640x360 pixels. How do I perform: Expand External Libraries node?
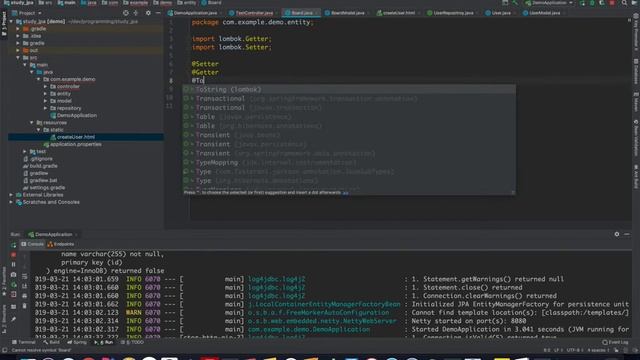point(11,195)
